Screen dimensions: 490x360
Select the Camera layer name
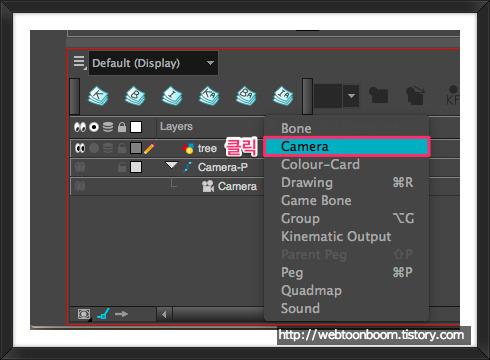237,186
